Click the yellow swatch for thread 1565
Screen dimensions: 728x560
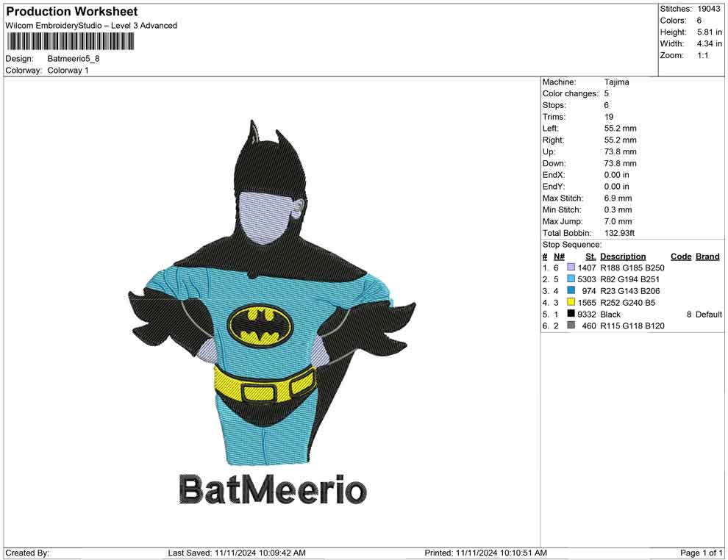pyautogui.click(x=571, y=302)
